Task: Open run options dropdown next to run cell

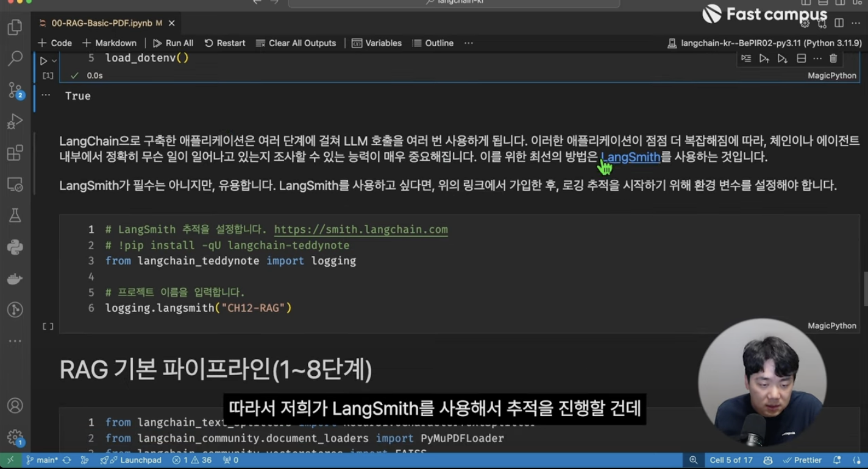Action: pos(54,61)
